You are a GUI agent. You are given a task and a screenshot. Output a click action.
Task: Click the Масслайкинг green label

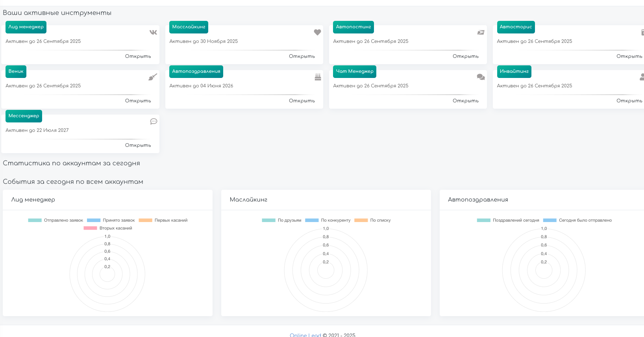pos(189,27)
